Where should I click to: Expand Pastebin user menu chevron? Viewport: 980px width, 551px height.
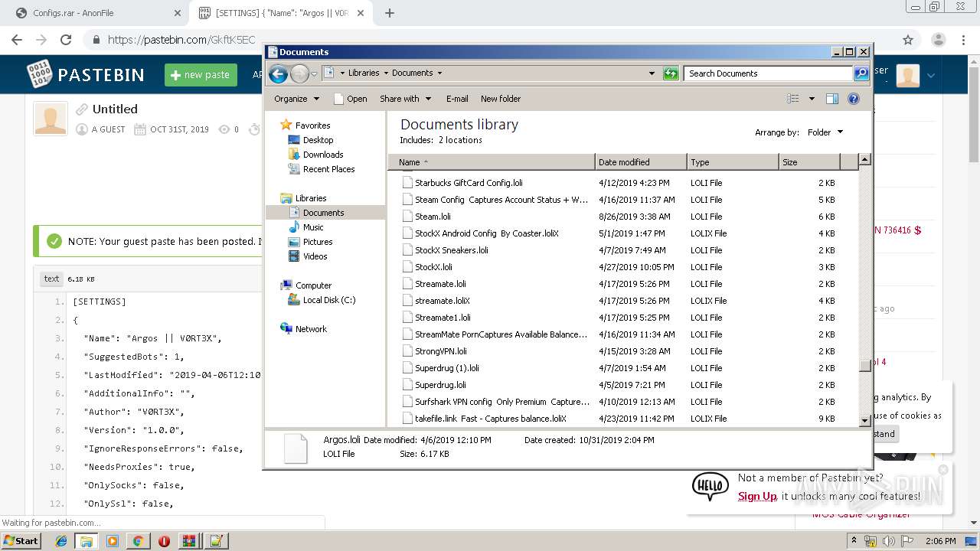tap(931, 75)
